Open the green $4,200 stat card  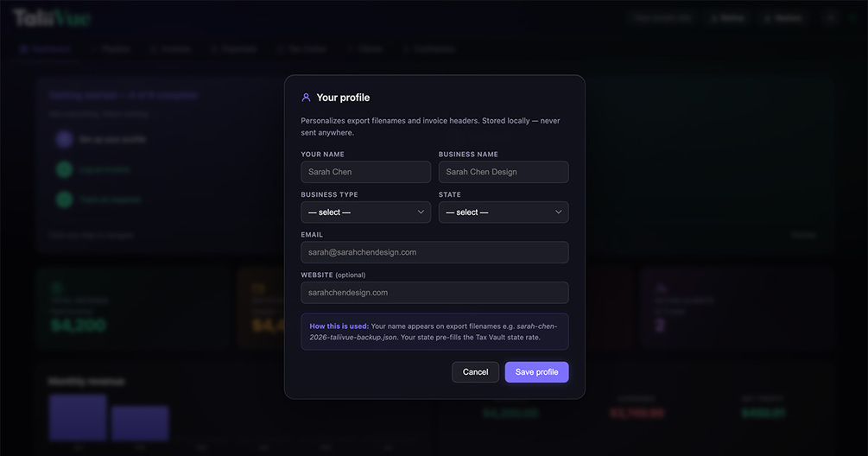click(133, 307)
